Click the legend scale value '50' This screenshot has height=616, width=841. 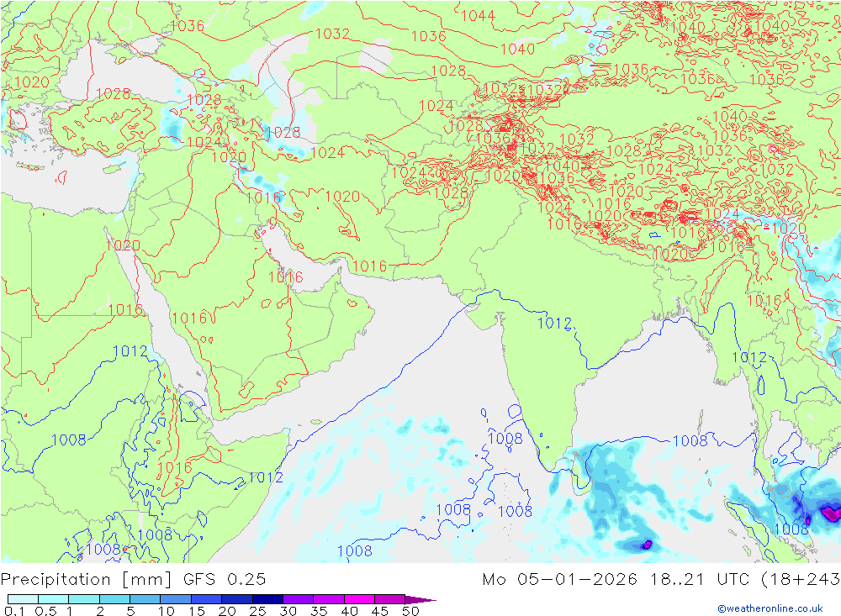(410, 611)
